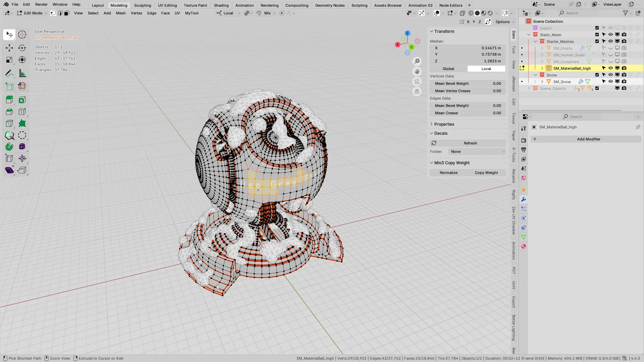Click the Normalize button
The width and height of the screenshot is (644, 362).
(x=449, y=173)
